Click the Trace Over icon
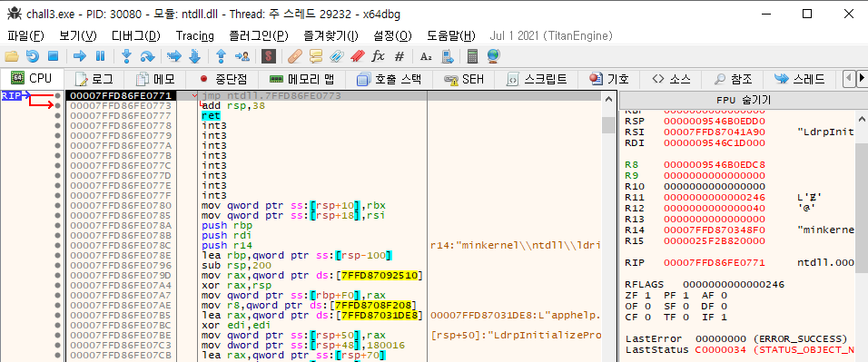Screen dimensions: 868x362 (x=194, y=56)
